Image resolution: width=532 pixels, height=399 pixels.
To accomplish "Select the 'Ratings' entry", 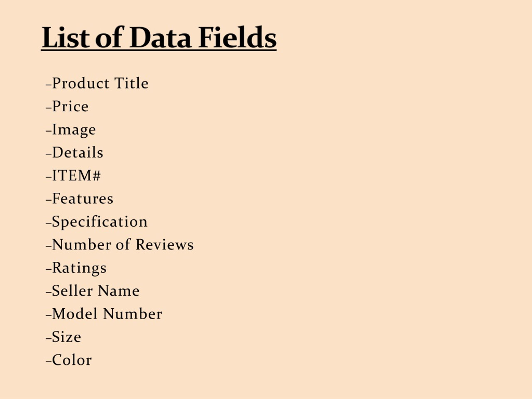I will point(76,268).
